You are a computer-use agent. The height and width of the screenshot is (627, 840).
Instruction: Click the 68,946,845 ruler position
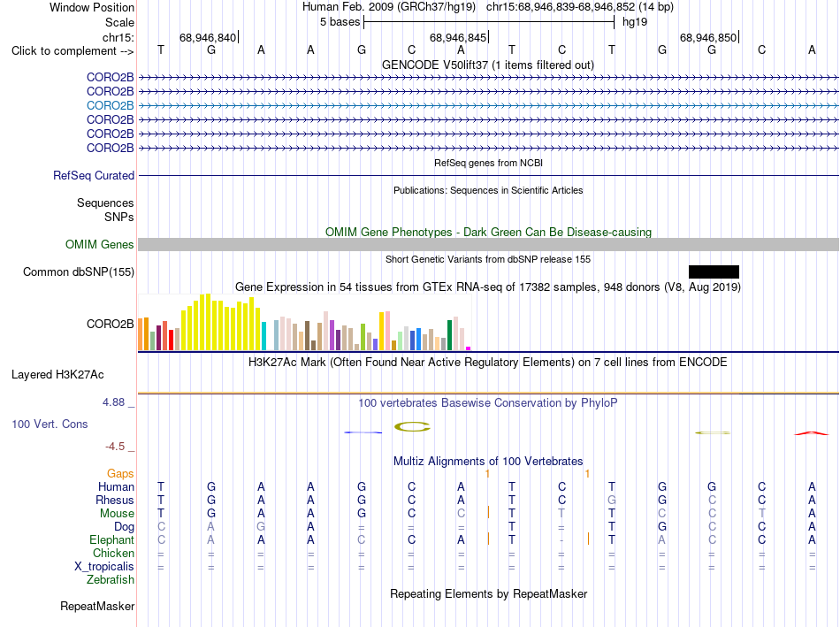point(459,37)
